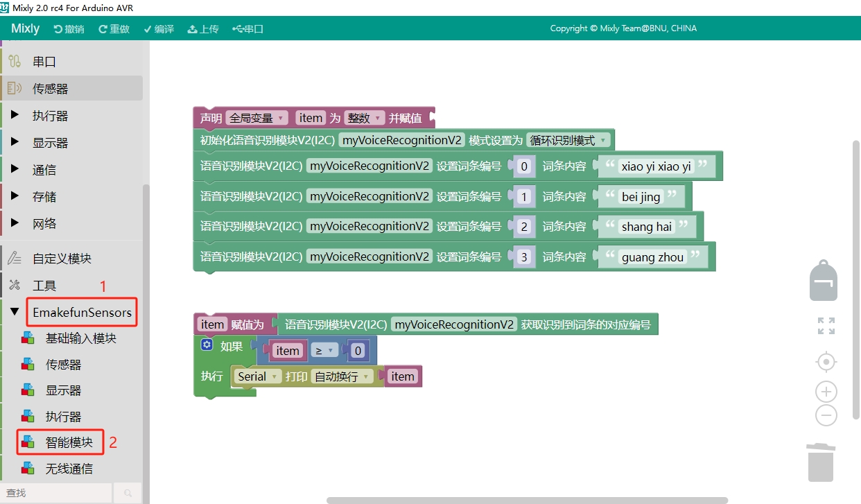Click the entry number 2 field
The height and width of the screenshot is (504, 861).
tap(524, 227)
